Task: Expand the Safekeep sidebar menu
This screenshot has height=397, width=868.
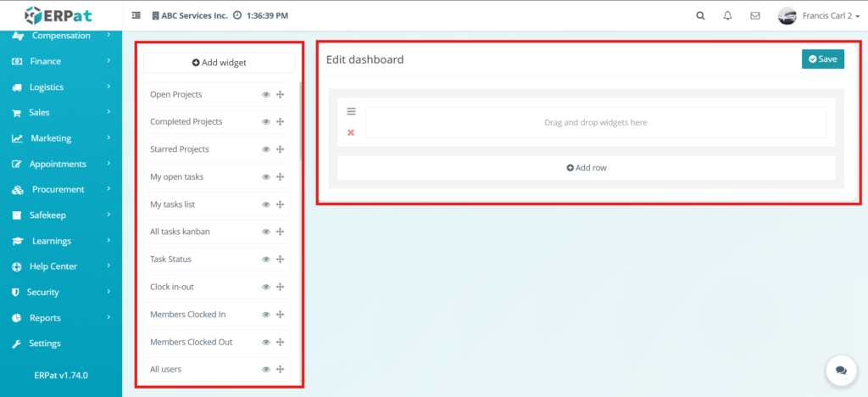Action: [61, 215]
